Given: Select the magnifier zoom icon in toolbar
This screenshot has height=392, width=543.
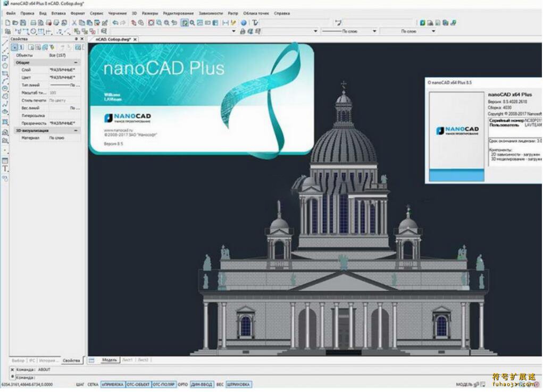Looking at the screenshot, I should [192, 23].
